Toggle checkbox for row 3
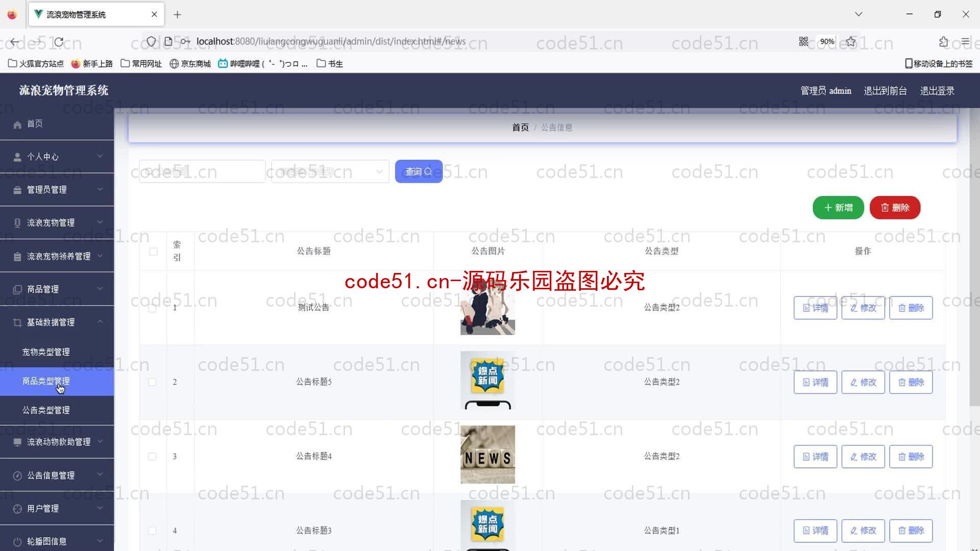 (152, 456)
